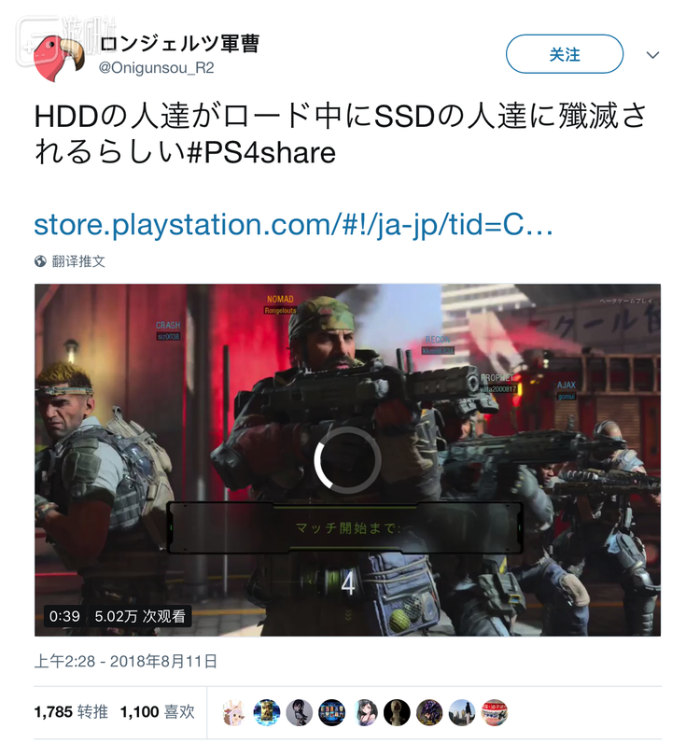Viewport: 700px width, 743px height.
Task: Open the red bird profile avatar
Action: tap(58, 58)
